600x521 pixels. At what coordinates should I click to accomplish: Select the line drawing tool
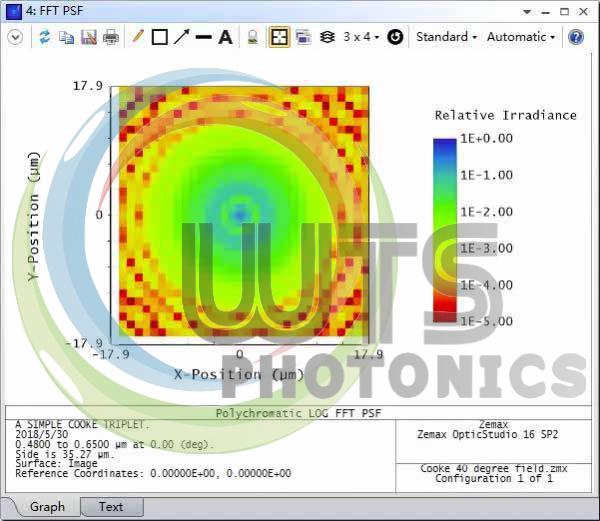(203, 37)
